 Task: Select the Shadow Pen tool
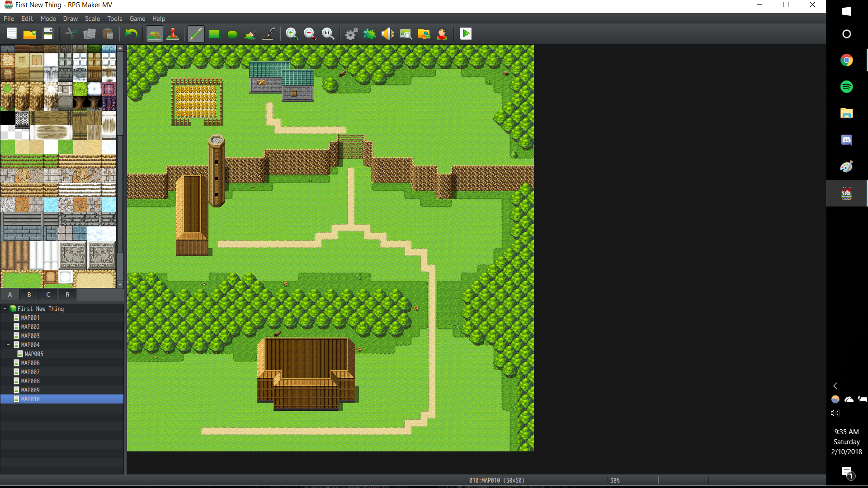coord(269,34)
